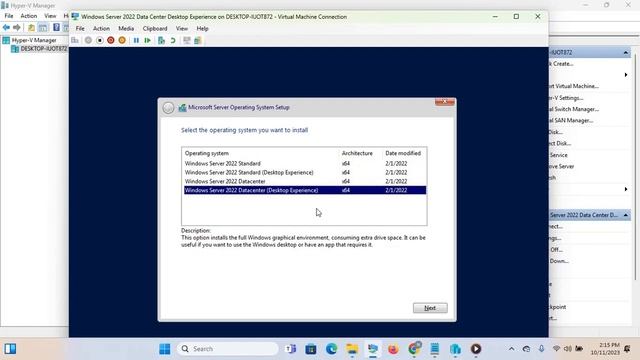Open the notification bell in the system tray
Screen dimensions: 640x360
[x=627, y=349]
